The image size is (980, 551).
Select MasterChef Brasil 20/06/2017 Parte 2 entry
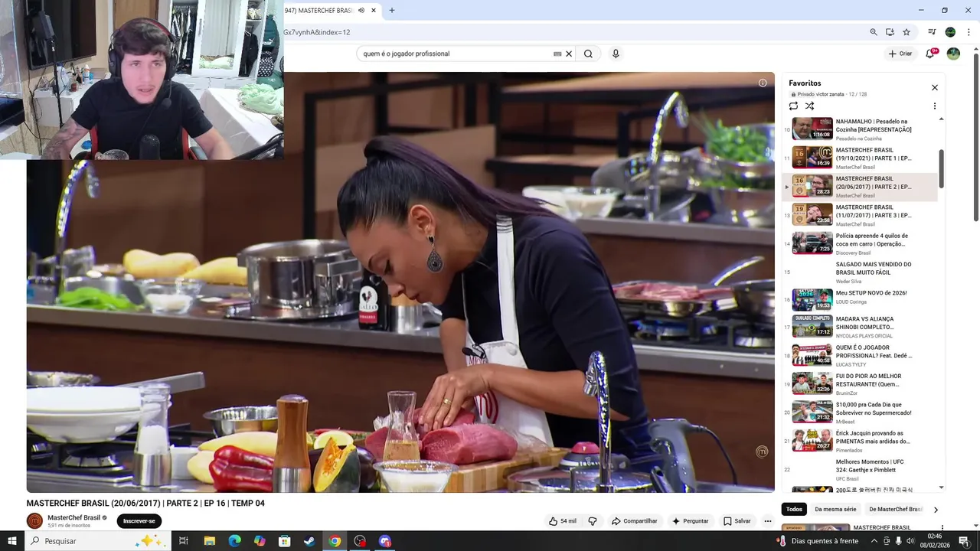pyautogui.click(x=860, y=187)
